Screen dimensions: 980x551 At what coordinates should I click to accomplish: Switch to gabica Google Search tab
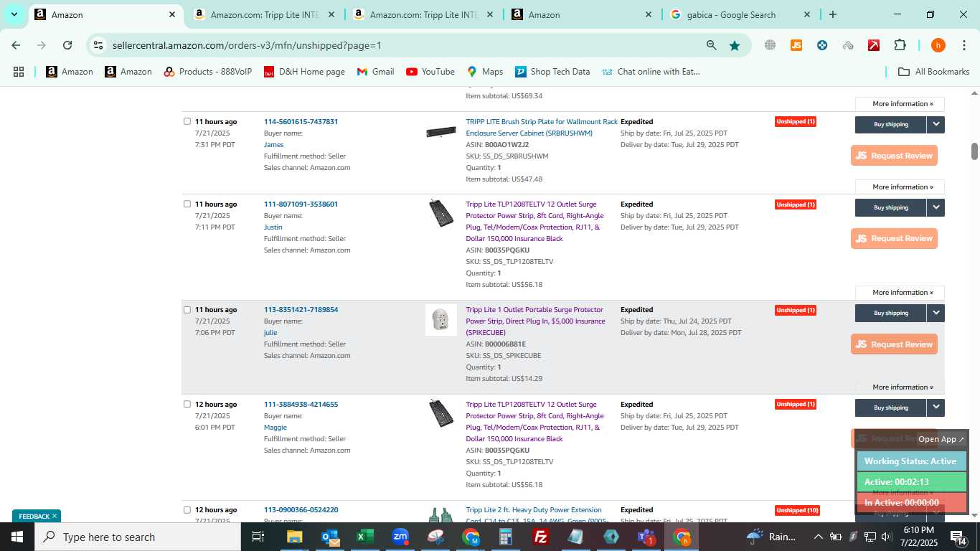pyautogui.click(x=742, y=14)
